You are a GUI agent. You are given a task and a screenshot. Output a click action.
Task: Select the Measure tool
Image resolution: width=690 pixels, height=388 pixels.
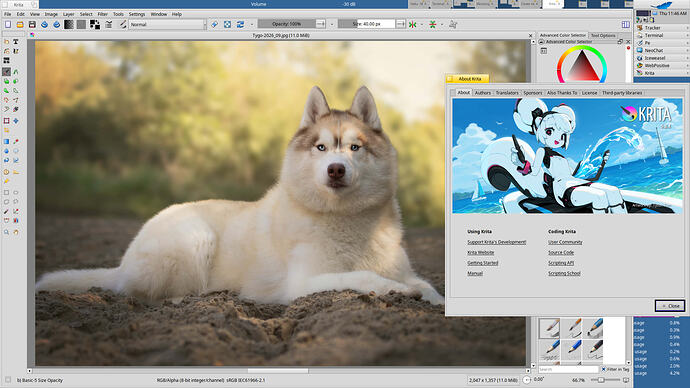coord(16,172)
